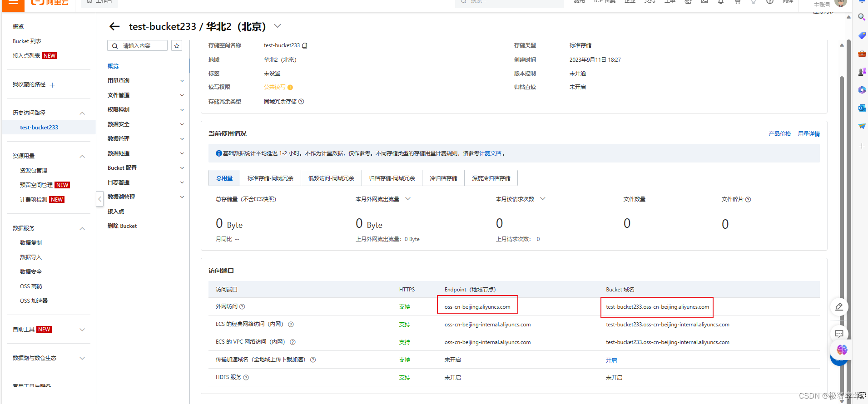The height and width of the screenshot is (404, 868).
Task: Open help icon beside 同城冗余存储
Action: (x=301, y=102)
